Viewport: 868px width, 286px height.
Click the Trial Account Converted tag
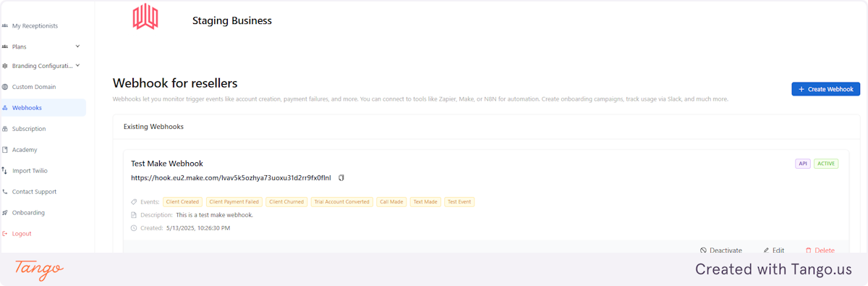point(341,202)
